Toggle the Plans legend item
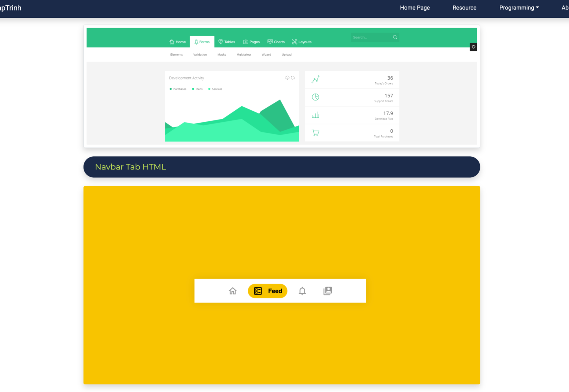This screenshot has width=569, height=392. [197, 89]
